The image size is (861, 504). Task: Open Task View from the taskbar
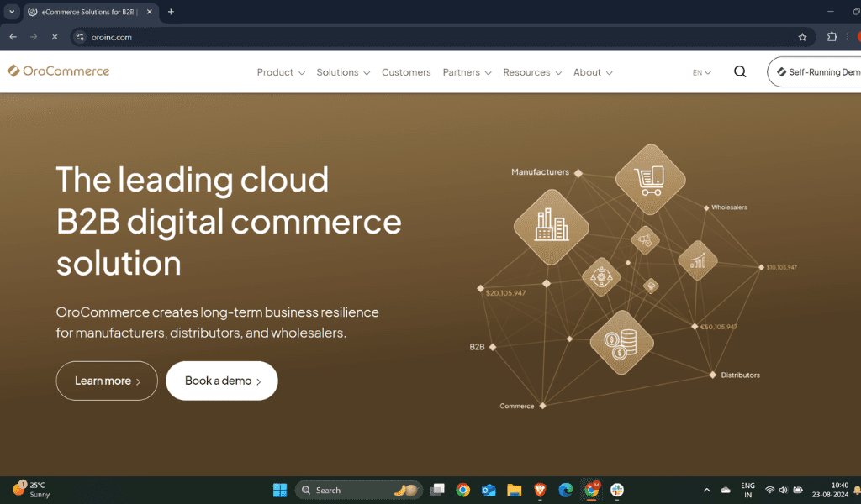[x=437, y=490]
